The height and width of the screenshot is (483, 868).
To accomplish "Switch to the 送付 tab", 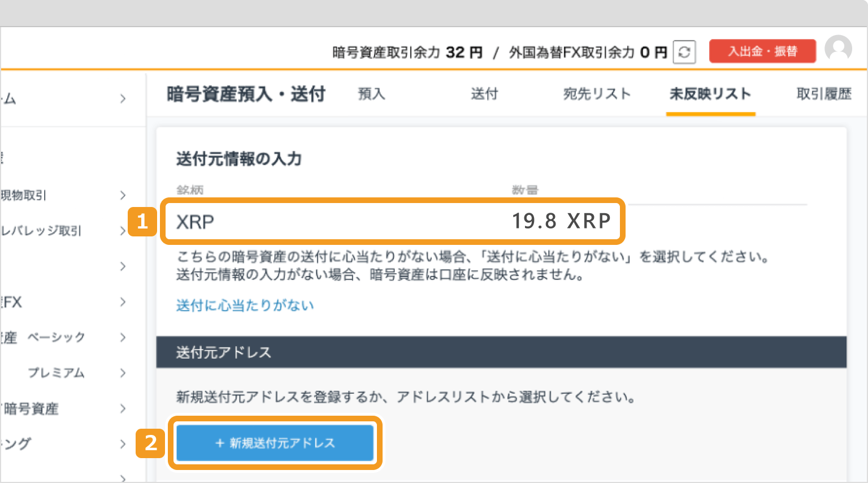I will (484, 94).
